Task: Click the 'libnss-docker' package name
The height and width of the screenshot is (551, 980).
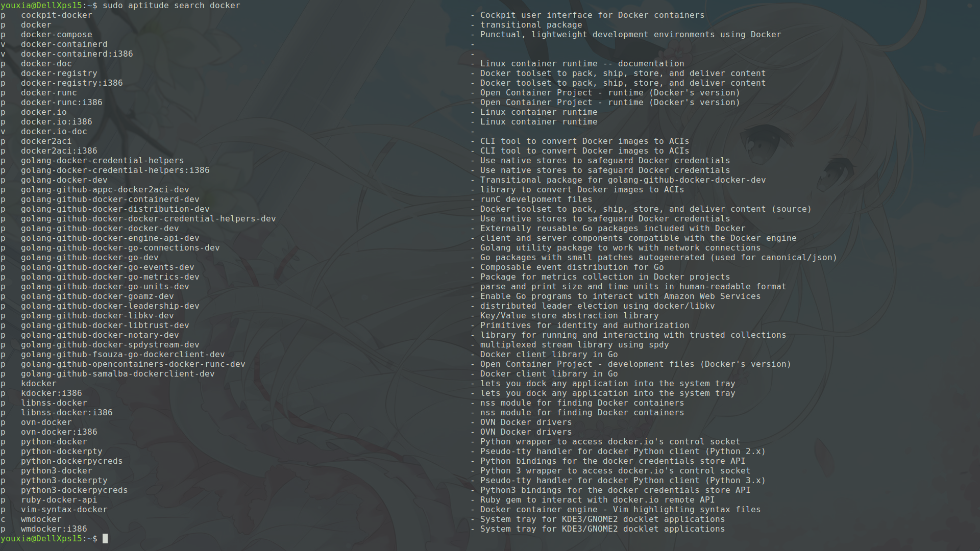Action: pos(54,403)
